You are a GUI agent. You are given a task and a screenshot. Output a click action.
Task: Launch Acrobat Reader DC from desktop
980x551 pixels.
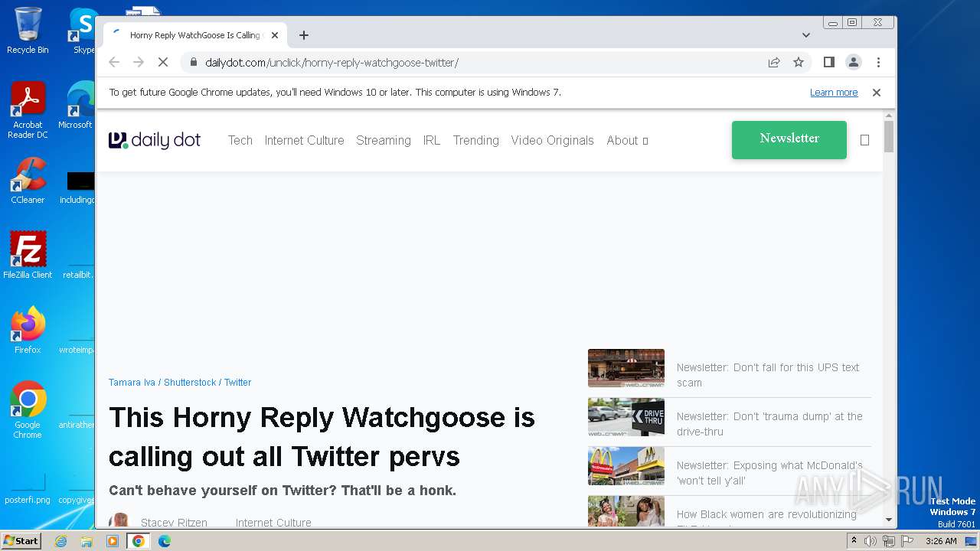coord(28,110)
